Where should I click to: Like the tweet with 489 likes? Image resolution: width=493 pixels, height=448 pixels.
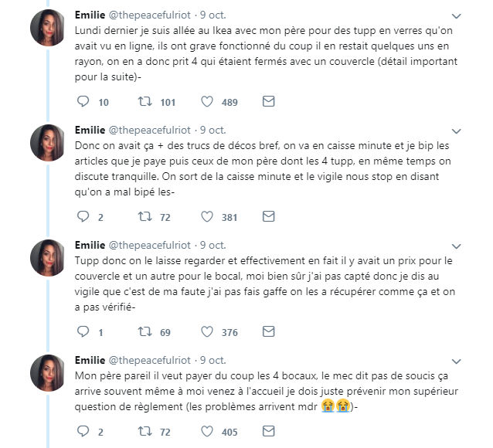tap(207, 101)
